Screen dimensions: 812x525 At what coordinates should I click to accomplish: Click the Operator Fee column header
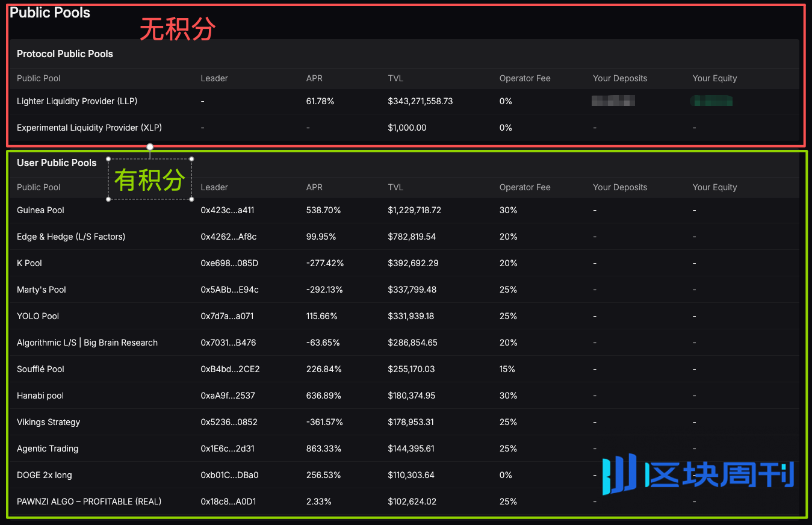524,187
